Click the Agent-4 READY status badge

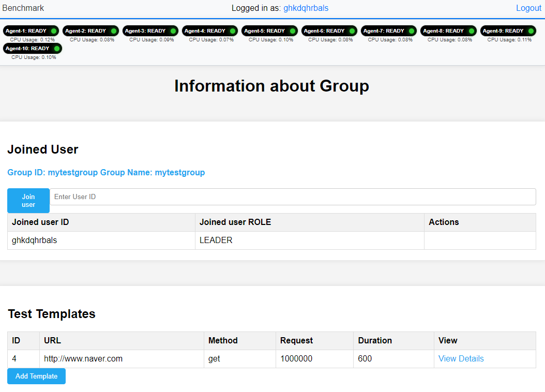pos(210,31)
